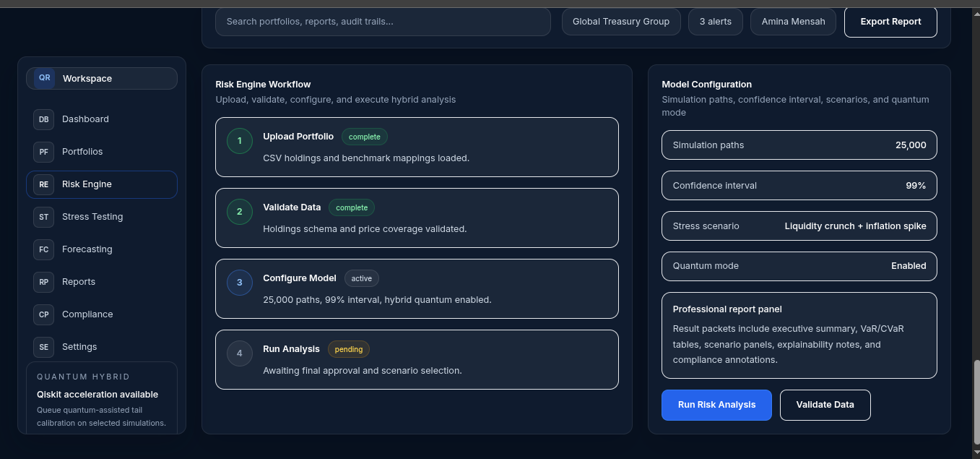Select step 1 circle for Upload Portfolio
The width and height of the screenshot is (980, 459).
(240, 141)
